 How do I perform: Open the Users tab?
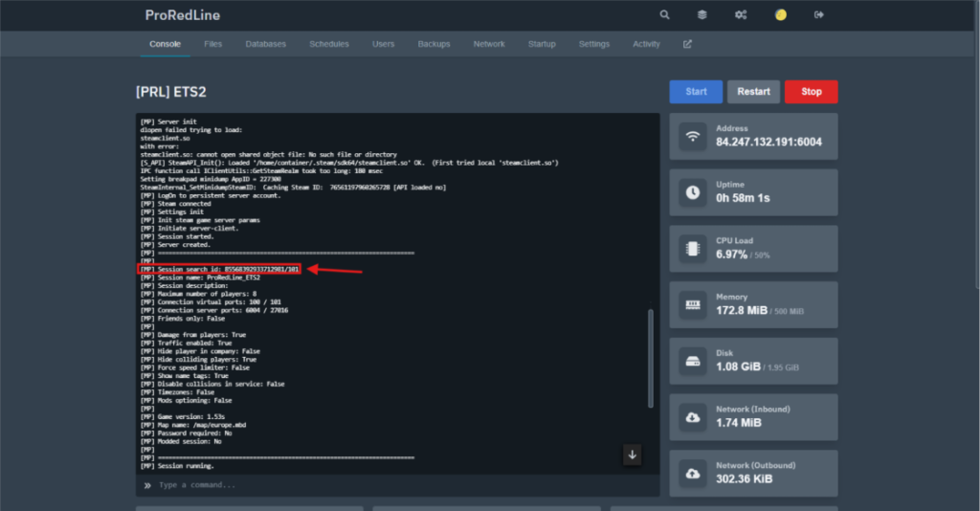tap(383, 44)
